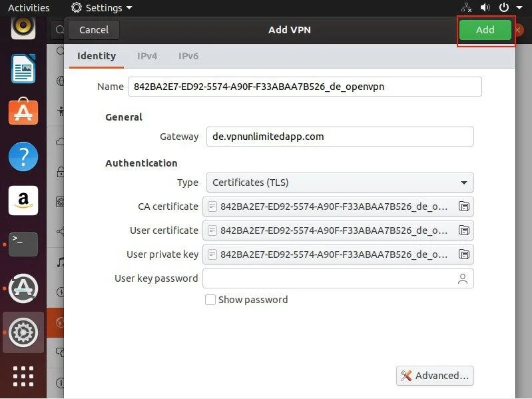Viewport: 532px width, 399px height.
Task: Click the CA certificate file browse icon
Action: (x=464, y=206)
